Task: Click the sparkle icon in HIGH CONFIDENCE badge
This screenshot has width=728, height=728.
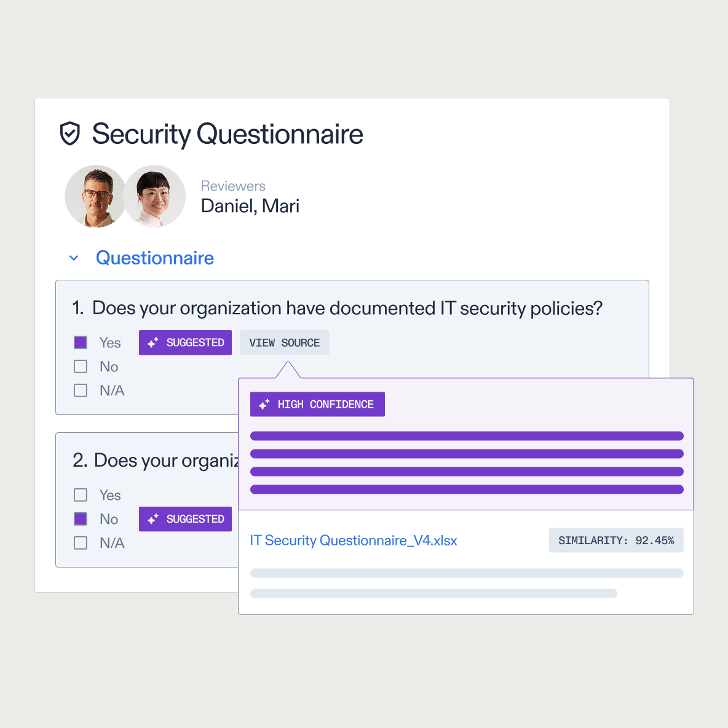Action: [265, 404]
